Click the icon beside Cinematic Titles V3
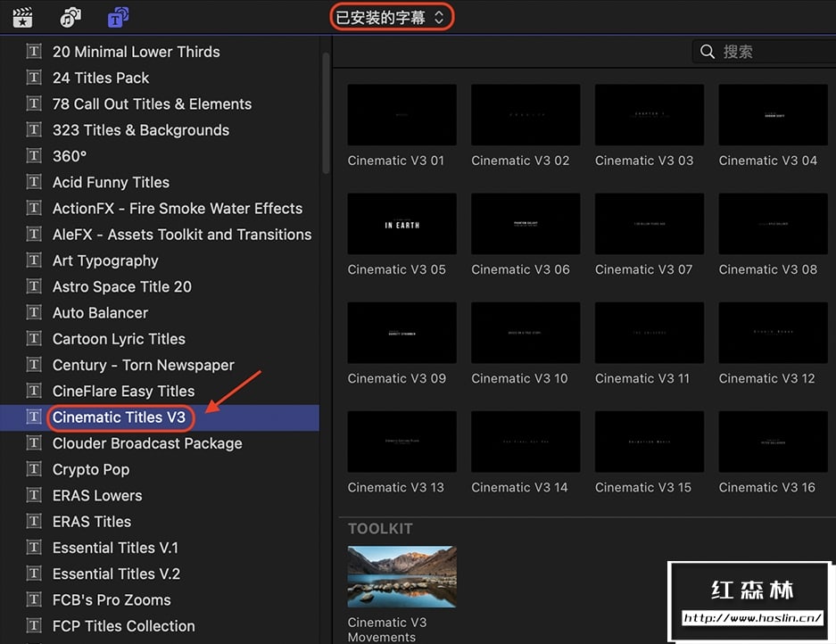836x644 pixels. [34, 417]
